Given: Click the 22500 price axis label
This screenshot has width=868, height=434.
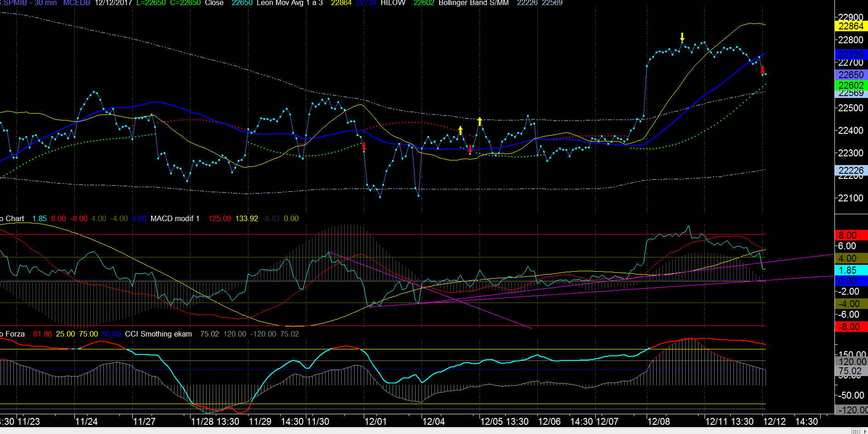Looking at the screenshot, I should pyautogui.click(x=851, y=108).
